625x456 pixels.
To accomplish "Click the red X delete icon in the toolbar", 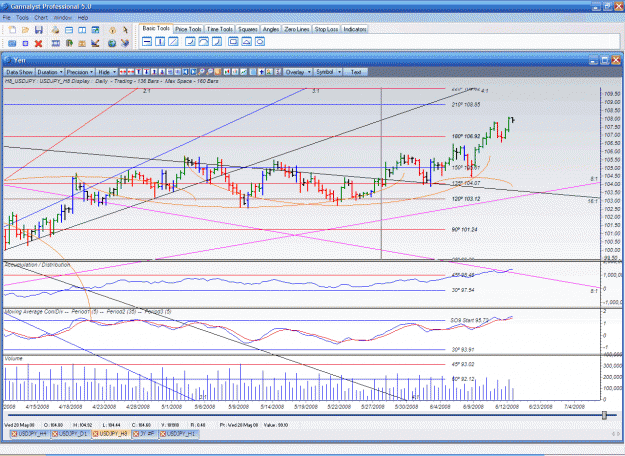I will pos(38,43).
